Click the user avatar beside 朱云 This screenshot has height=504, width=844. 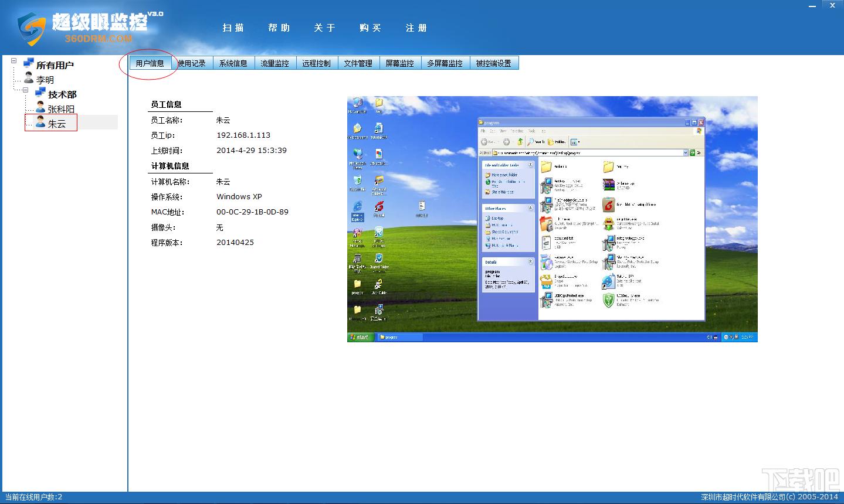(40, 122)
